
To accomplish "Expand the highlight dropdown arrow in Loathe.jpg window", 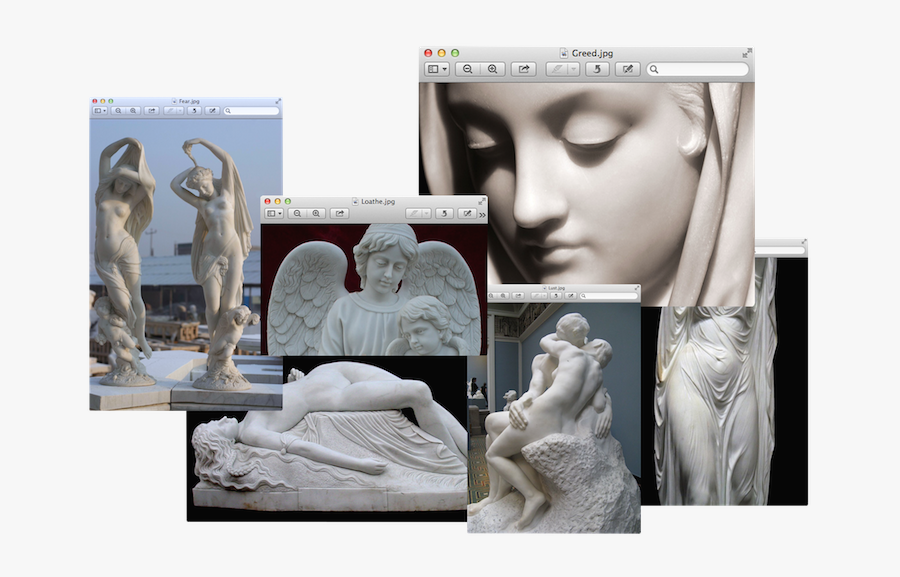I will (x=426, y=214).
